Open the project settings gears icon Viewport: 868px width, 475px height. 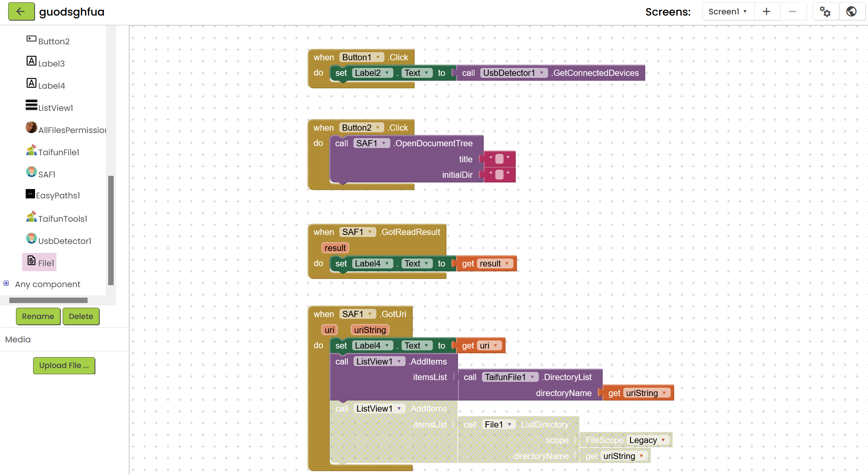point(825,12)
